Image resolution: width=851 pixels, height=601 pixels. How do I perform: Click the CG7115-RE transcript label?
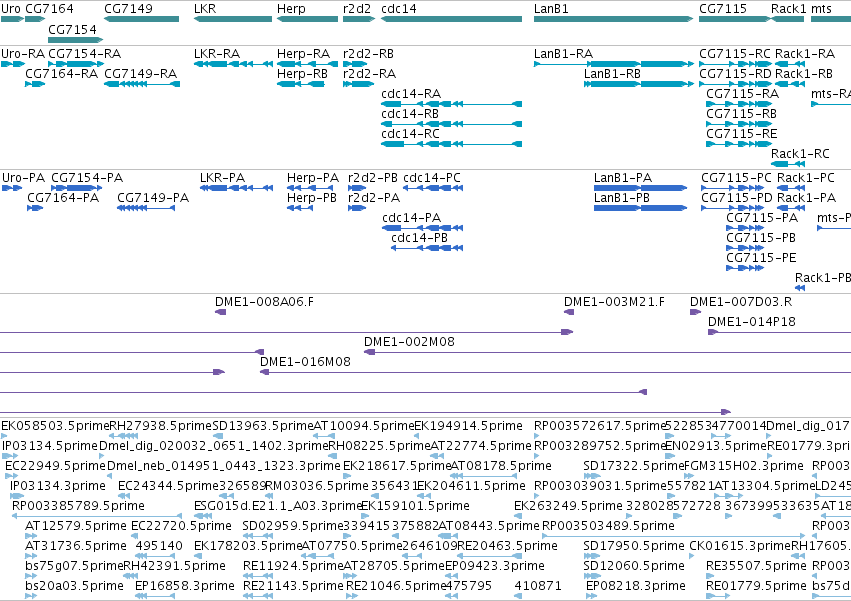pos(741,134)
